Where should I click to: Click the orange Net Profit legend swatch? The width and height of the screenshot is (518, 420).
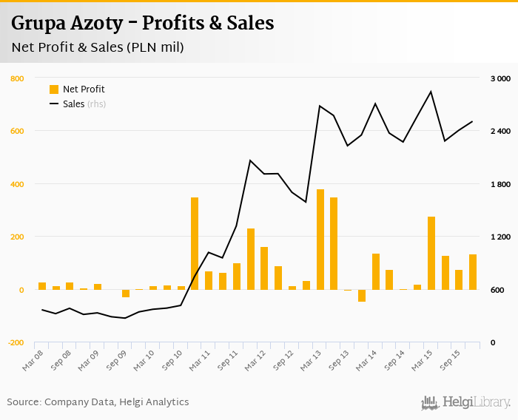click(54, 89)
